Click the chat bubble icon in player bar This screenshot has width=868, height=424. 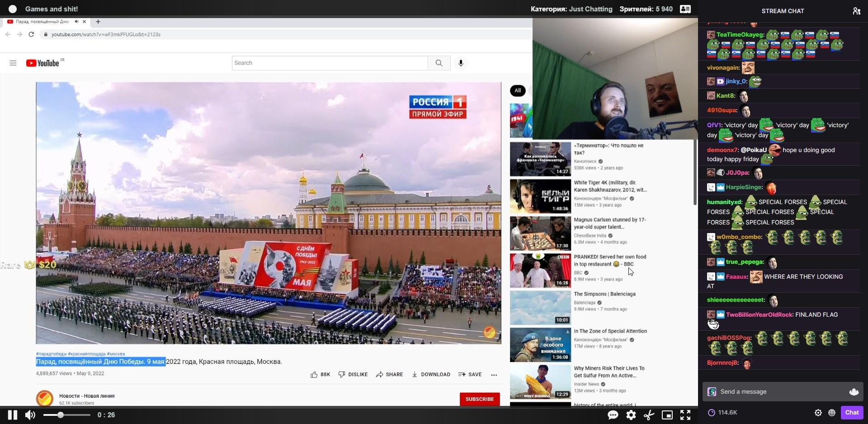click(613, 415)
